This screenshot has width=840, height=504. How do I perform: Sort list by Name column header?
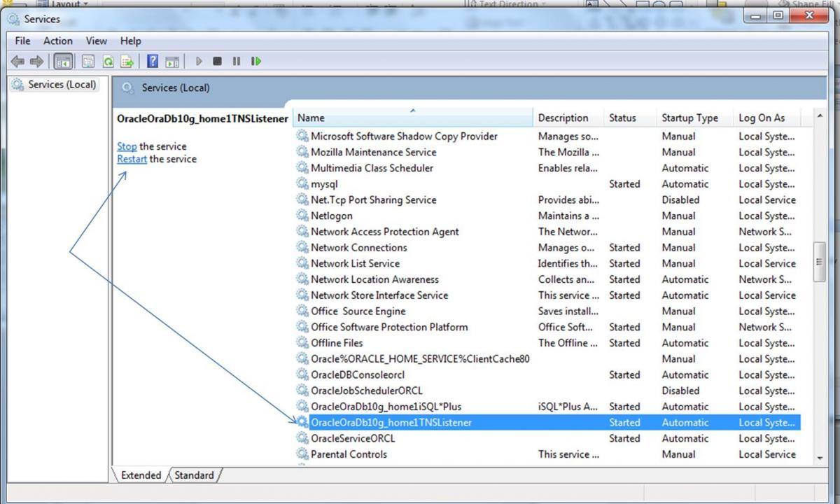[x=413, y=118]
